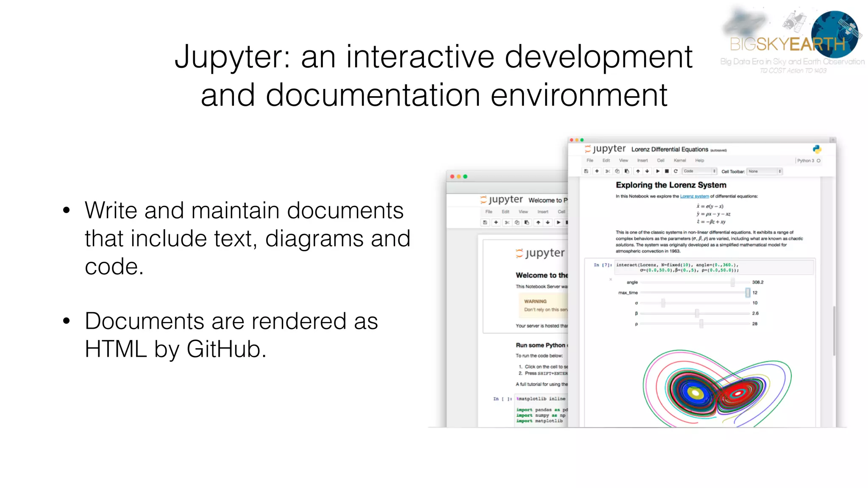Click the beta slider handle

pyautogui.click(x=697, y=313)
